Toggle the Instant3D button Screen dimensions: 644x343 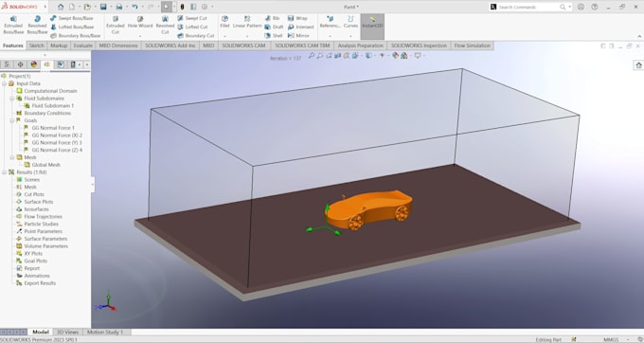pos(372,27)
